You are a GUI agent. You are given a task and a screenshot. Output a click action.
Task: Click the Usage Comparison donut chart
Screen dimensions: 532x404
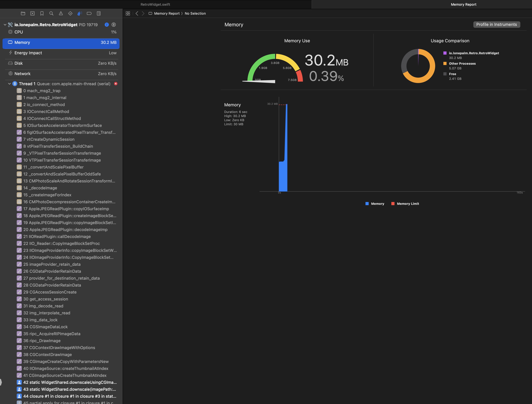(418, 66)
